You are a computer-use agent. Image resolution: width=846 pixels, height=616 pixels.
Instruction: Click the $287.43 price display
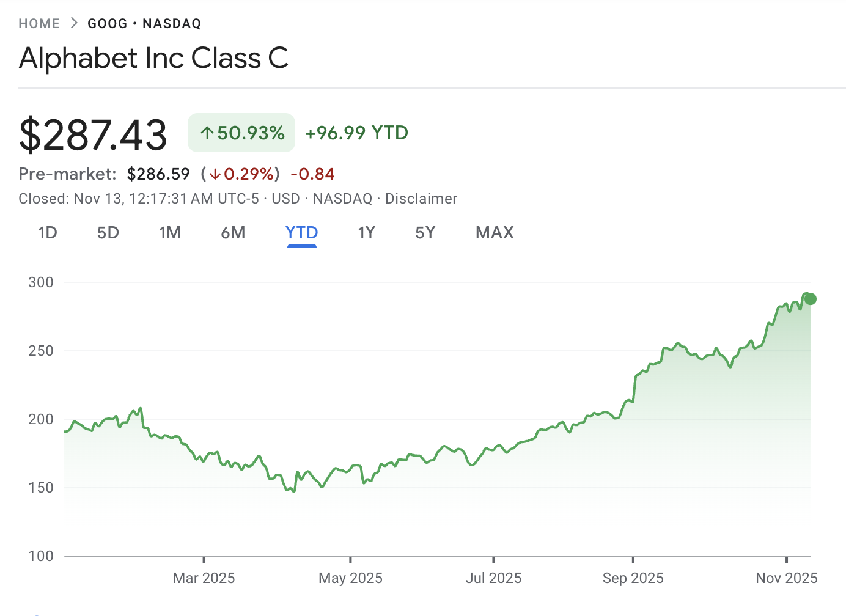(93, 134)
